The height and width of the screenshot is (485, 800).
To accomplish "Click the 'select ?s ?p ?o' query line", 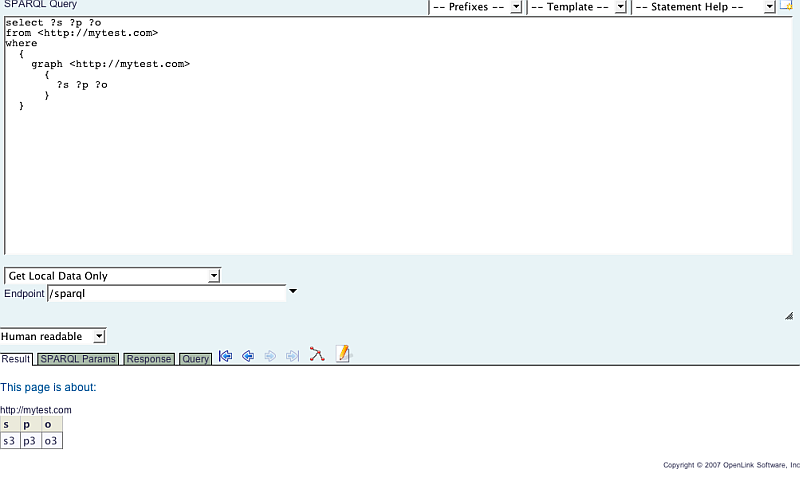I will point(54,23).
